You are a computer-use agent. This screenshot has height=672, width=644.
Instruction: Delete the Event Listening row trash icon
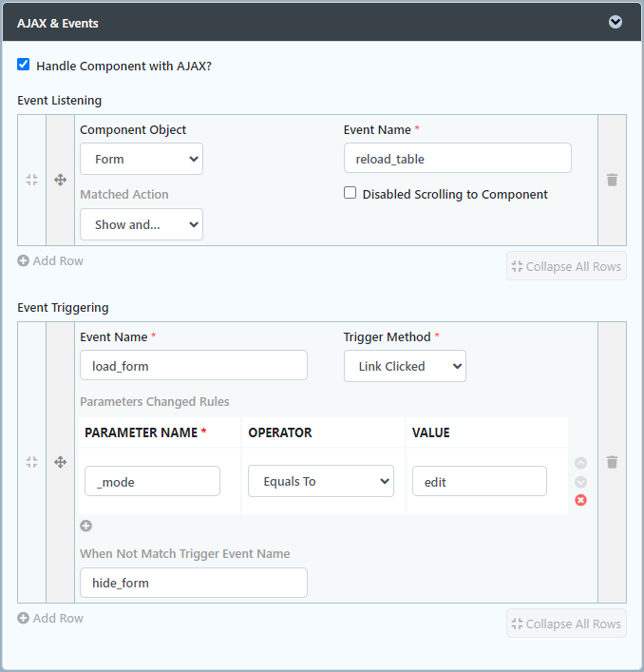click(612, 180)
